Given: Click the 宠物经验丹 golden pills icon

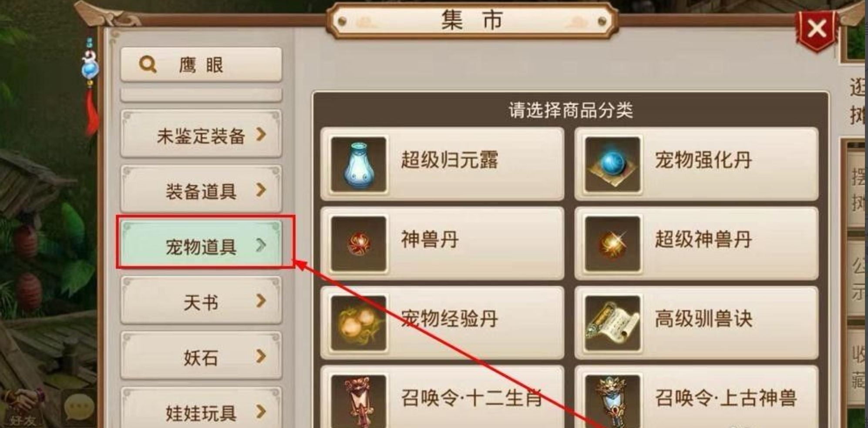Looking at the screenshot, I should (x=359, y=323).
